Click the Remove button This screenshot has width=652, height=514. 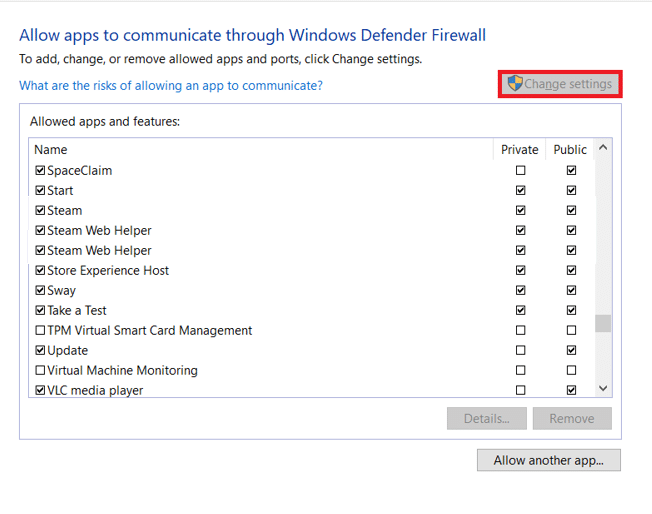572,419
